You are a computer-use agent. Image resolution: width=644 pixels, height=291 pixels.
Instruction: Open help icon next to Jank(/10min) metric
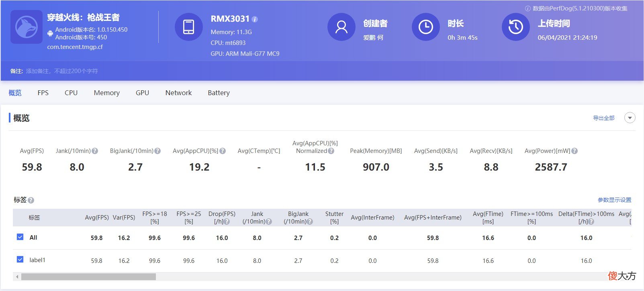point(95,151)
